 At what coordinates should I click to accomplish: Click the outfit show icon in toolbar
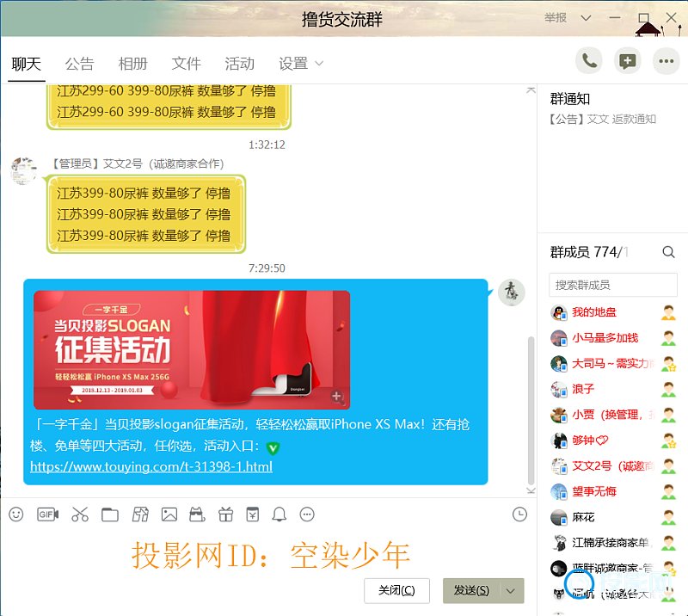tap(140, 514)
